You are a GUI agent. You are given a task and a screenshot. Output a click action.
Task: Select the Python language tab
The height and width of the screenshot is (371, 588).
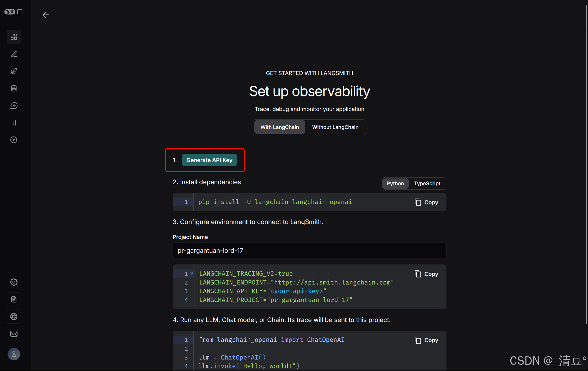[x=395, y=183]
